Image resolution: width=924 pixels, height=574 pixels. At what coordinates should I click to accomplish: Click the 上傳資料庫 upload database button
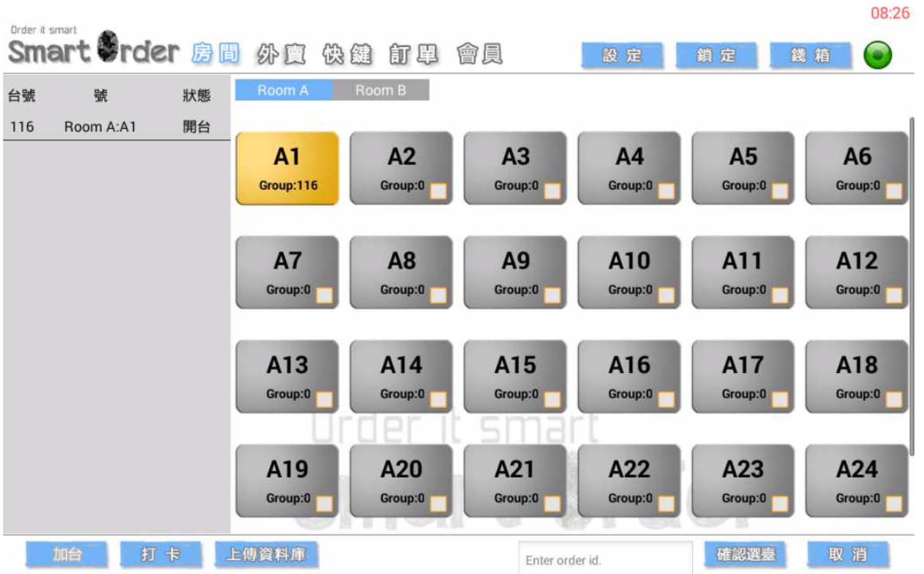(x=266, y=555)
